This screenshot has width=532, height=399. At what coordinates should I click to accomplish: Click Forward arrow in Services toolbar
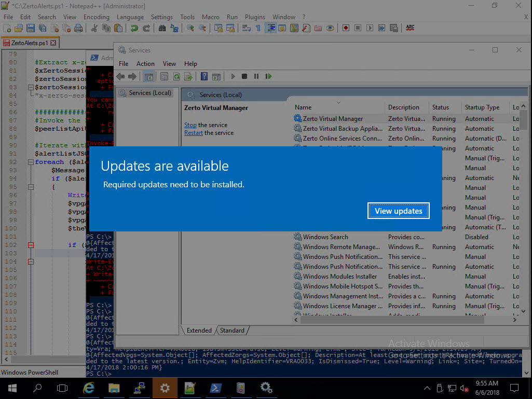pyautogui.click(x=132, y=76)
